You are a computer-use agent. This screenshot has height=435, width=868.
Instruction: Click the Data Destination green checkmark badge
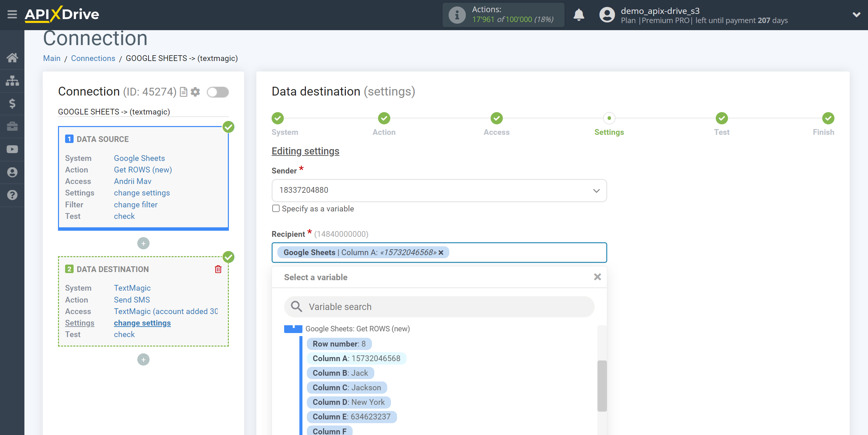[229, 257]
